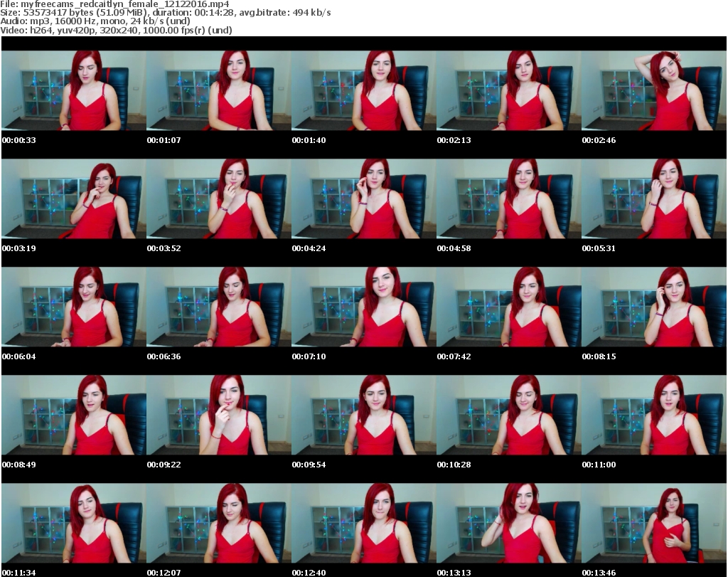Image resolution: width=728 pixels, height=577 pixels.
Task: Click the timestamp text 00:11:00
Action: tap(599, 465)
